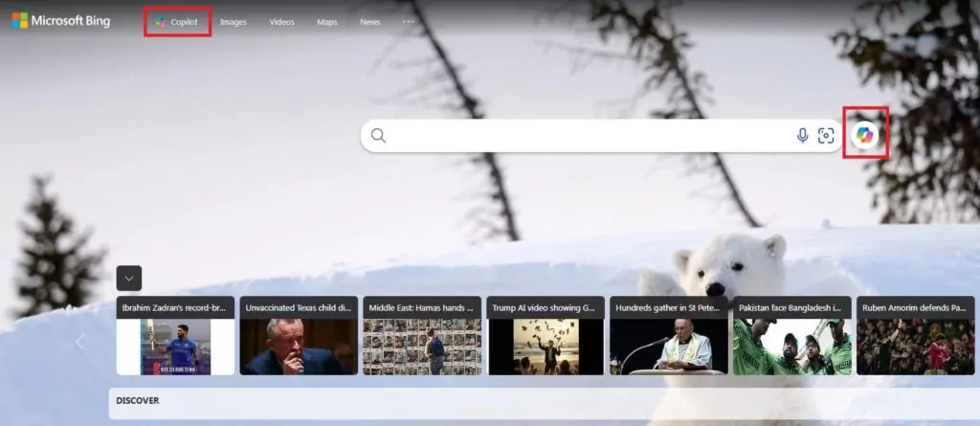
Task: Open the Trump AI video headline
Action: point(546,307)
